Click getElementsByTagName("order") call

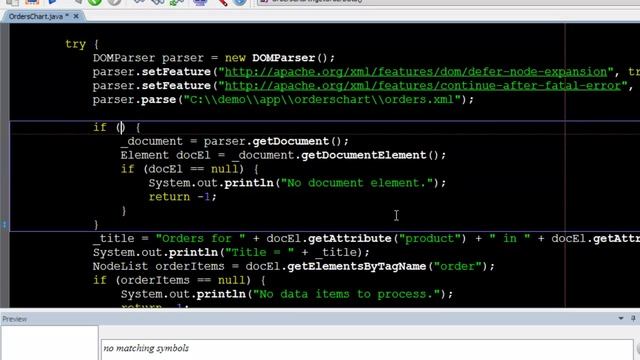[387, 266]
